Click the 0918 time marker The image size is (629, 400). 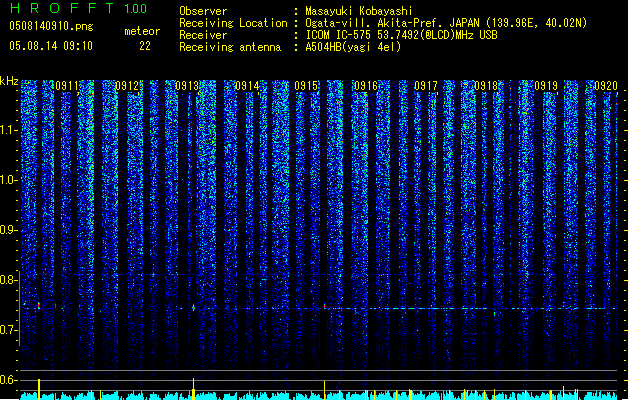486,86
